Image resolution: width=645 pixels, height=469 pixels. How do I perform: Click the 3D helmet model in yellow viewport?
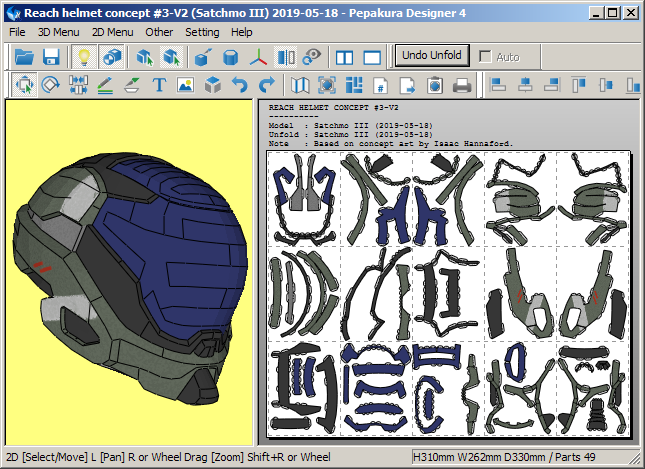tap(130, 280)
